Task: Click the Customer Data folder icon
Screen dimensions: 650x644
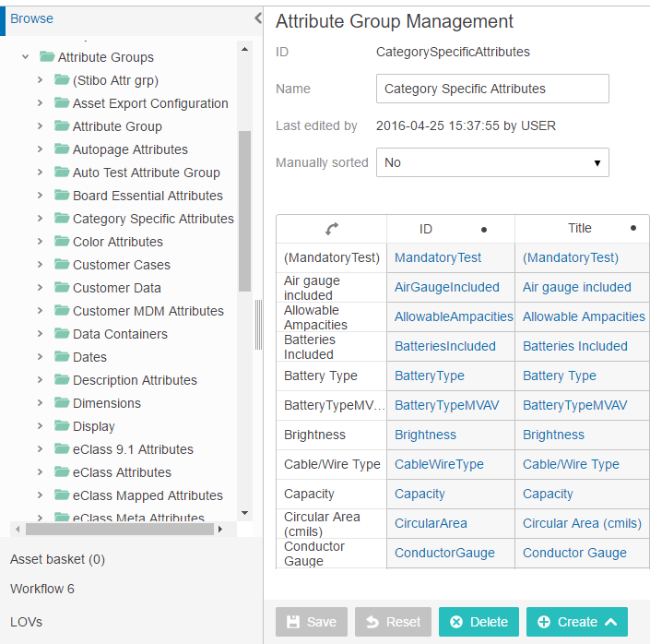Action: (62, 287)
